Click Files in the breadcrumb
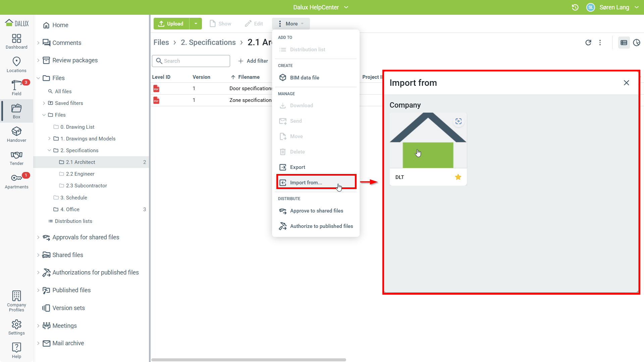This screenshot has height=362, width=644. click(161, 43)
